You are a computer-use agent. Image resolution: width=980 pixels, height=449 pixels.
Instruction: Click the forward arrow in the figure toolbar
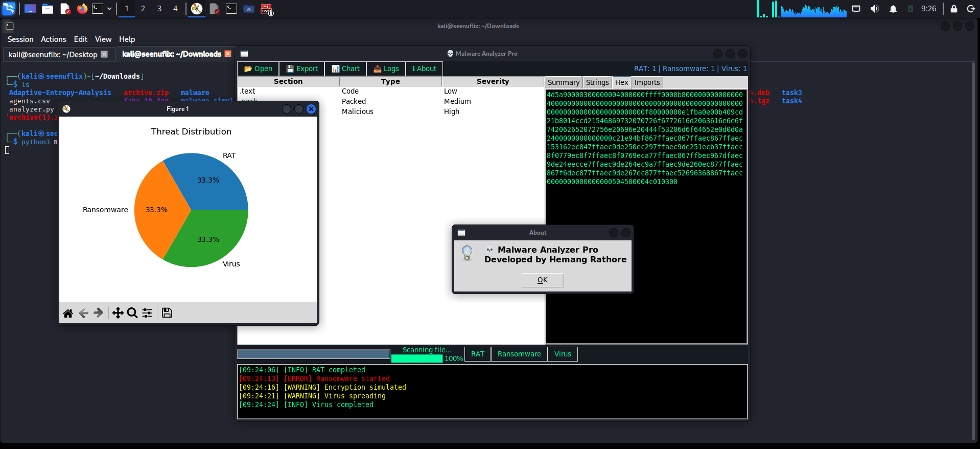pyautogui.click(x=99, y=313)
